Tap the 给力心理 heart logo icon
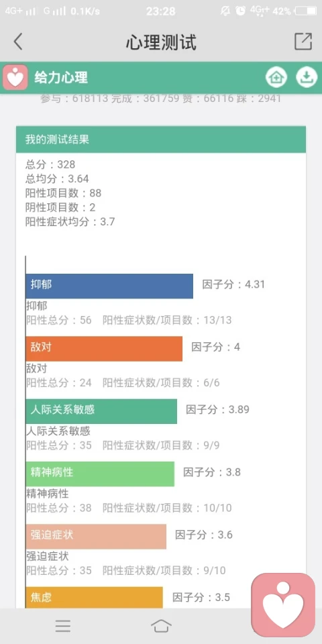The image size is (322, 644). 15,77
